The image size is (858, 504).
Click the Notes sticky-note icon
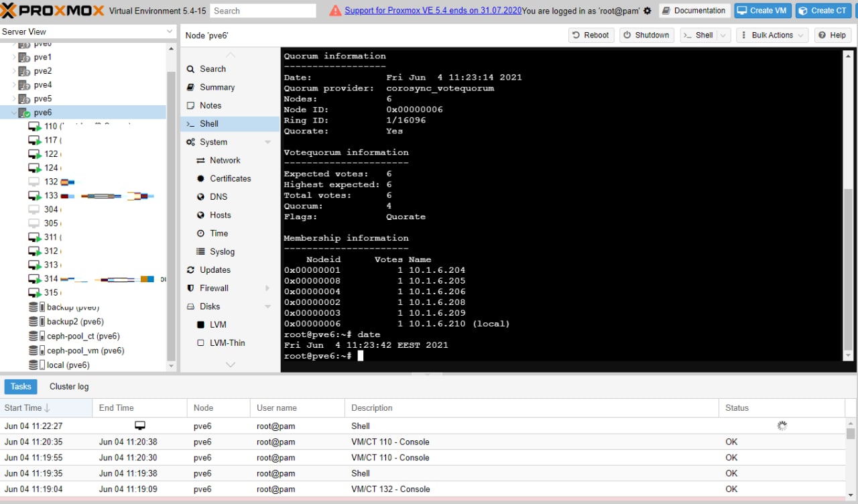pyautogui.click(x=191, y=105)
